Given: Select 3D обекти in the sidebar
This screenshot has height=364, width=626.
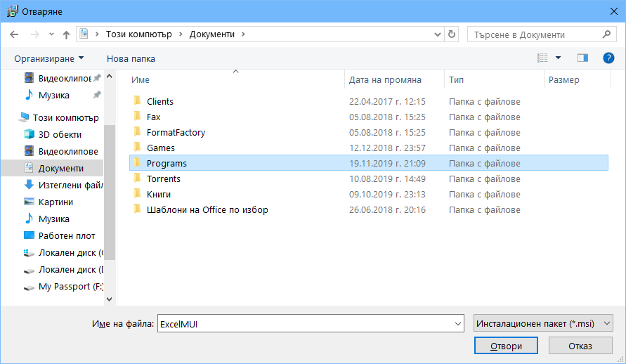Looking at the screenshot, I should [60, 134].
